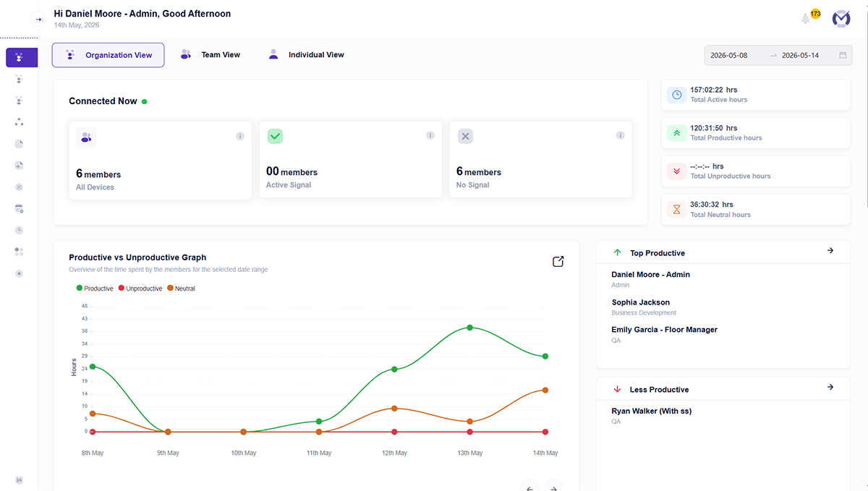Toggle the Neutral legend series
Viewport: 868px width, 491px height.
pyautogui.click(x=181, y=289)
